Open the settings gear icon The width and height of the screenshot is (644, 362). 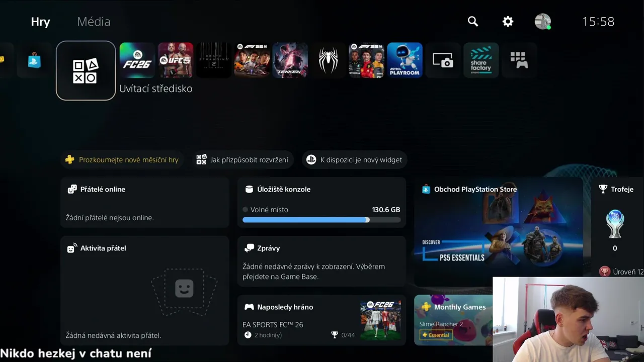pos(508,21)
